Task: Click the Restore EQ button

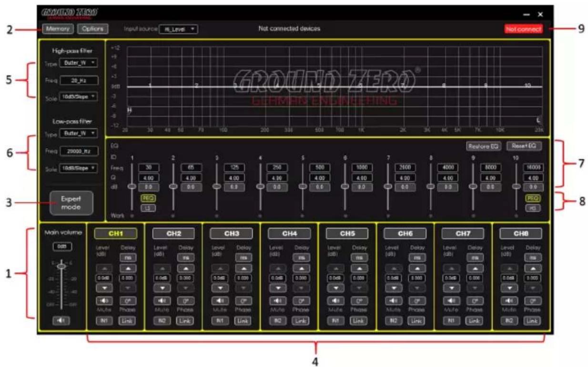Action: coord(484,146)
